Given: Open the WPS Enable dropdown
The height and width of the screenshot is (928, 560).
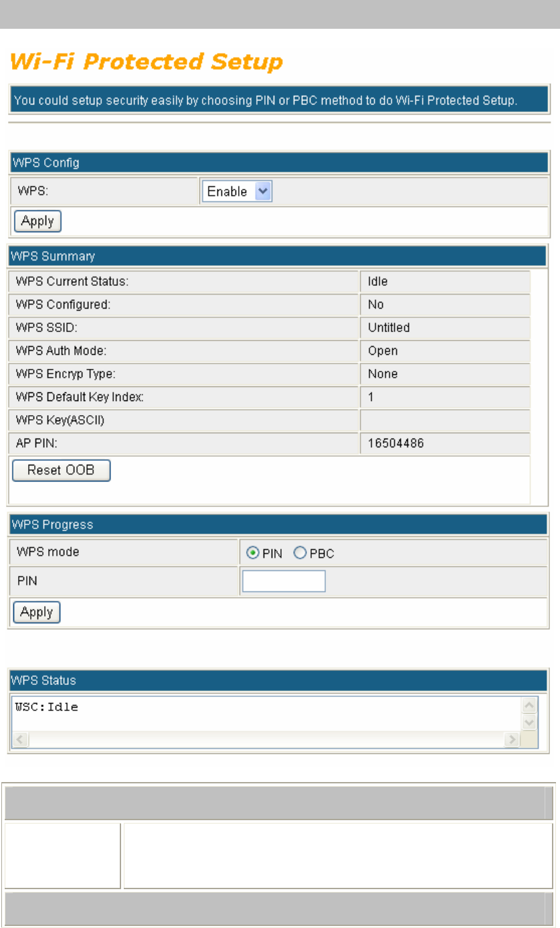Looking at the screenshot, I should point(237,191).
